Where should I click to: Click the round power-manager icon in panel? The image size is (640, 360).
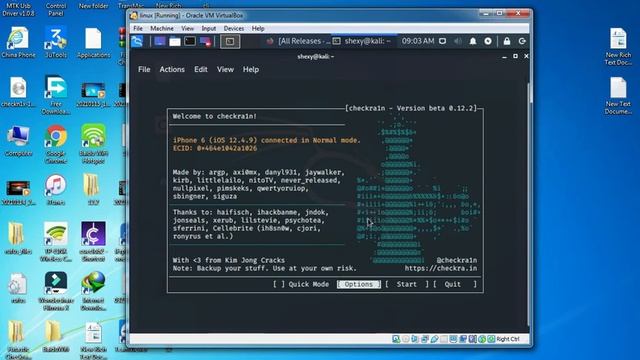(488, 41)
